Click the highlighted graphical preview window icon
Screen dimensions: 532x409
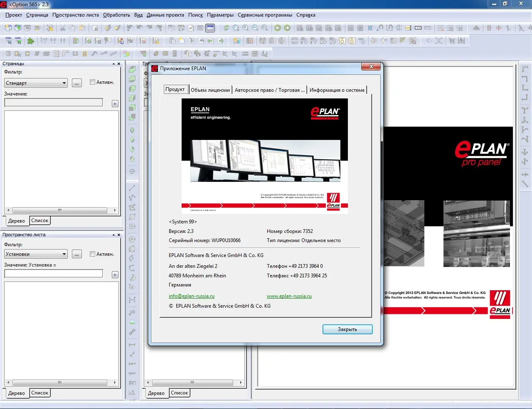[x=210, y=28]
